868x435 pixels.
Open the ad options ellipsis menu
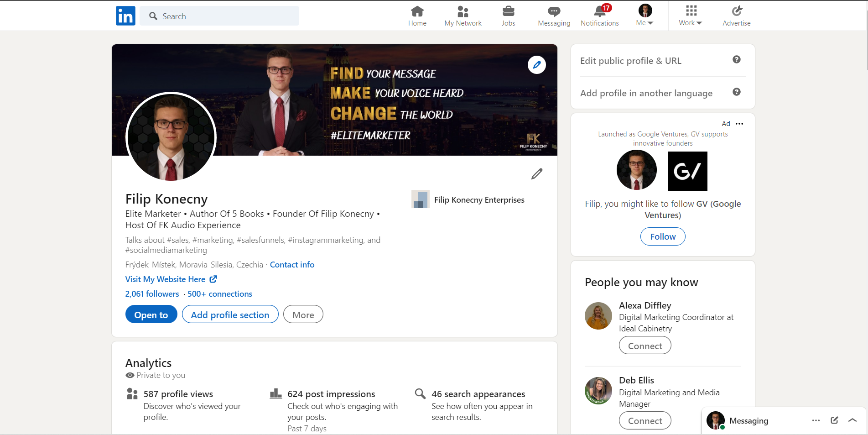(x=740, y=123)
